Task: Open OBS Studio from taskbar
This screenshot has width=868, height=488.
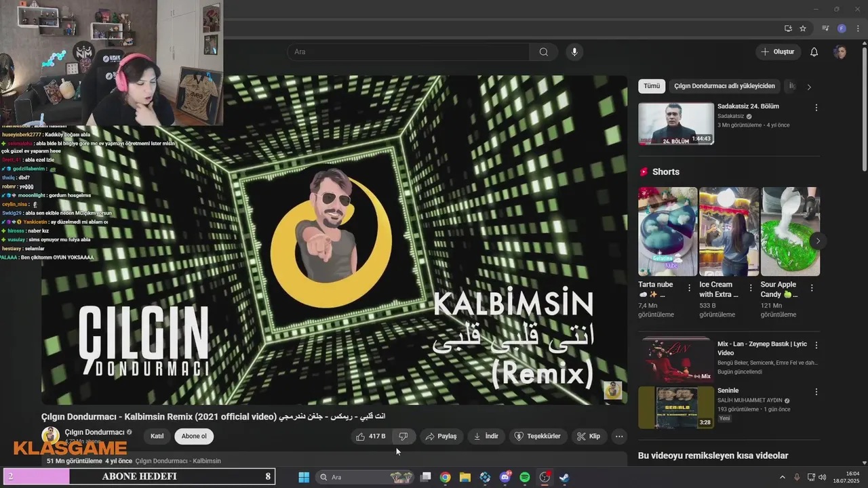Action: point(545,477)
